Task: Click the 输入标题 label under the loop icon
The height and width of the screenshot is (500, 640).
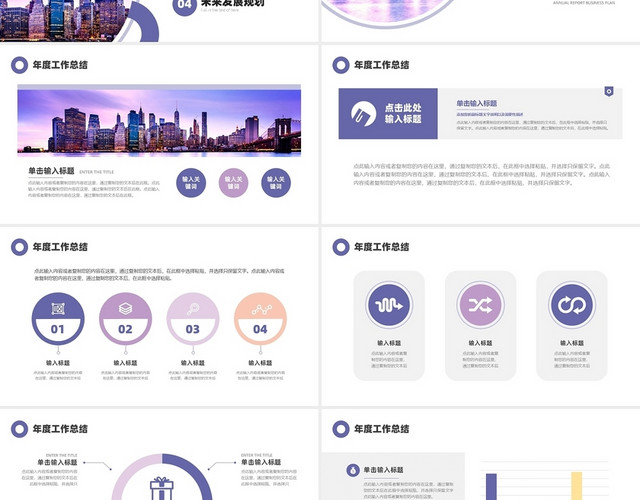Action: pos(572,343)
